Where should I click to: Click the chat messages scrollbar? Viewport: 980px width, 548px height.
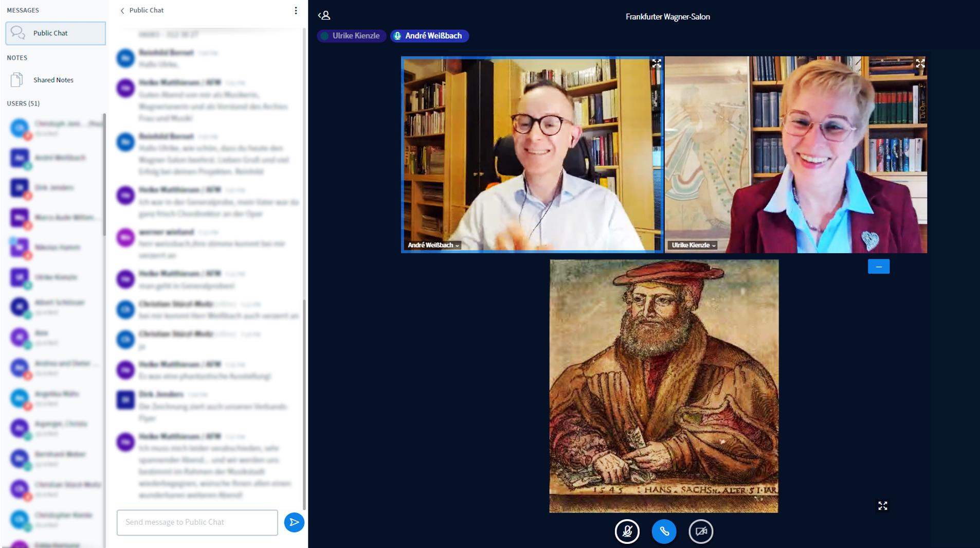pos(304,404)
